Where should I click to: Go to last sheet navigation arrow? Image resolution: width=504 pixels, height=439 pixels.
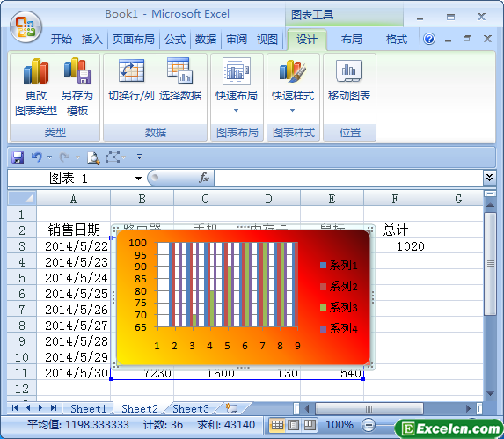point(54,408)
